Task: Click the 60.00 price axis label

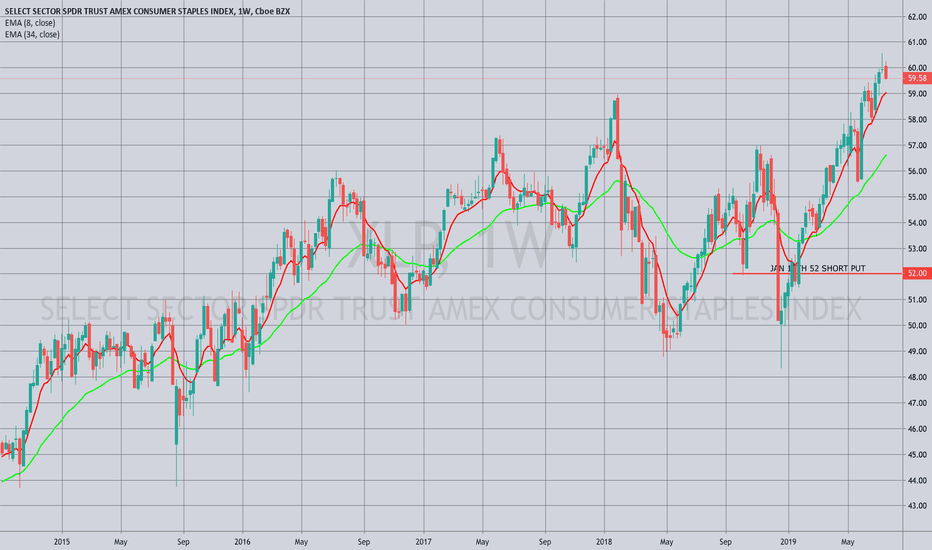Action: point(917,68)
